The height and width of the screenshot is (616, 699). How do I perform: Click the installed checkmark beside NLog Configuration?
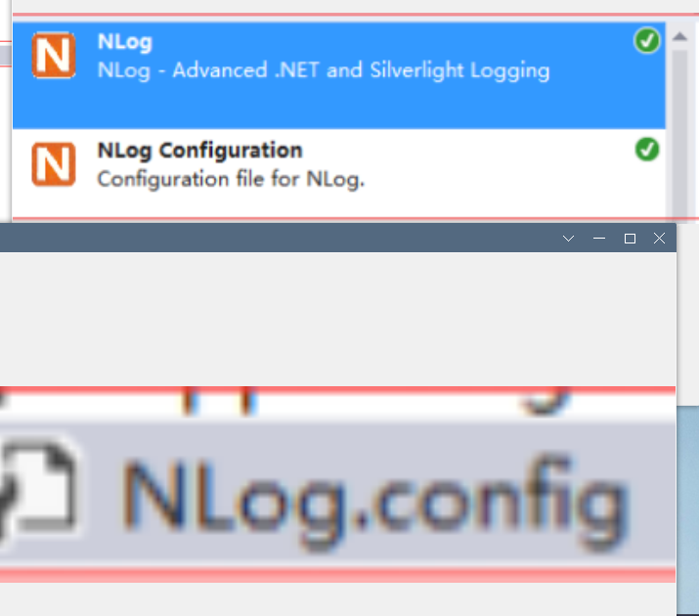647,149
